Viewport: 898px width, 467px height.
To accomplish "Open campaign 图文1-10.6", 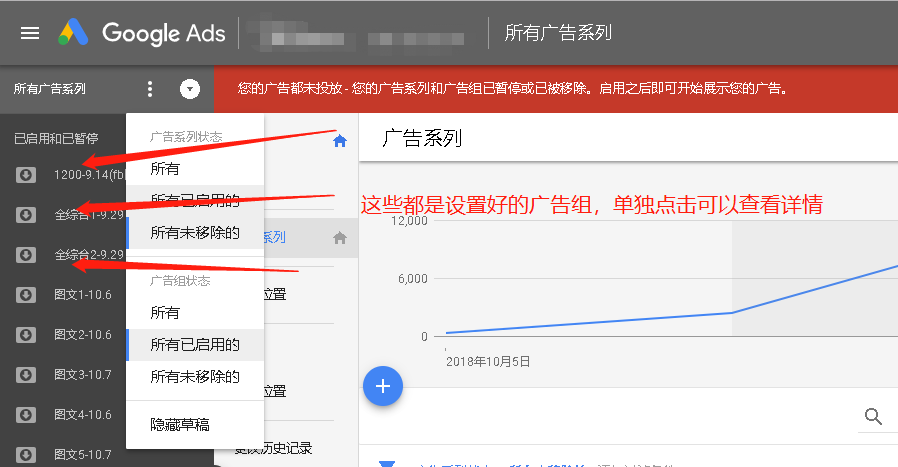I will pos(82,295).
